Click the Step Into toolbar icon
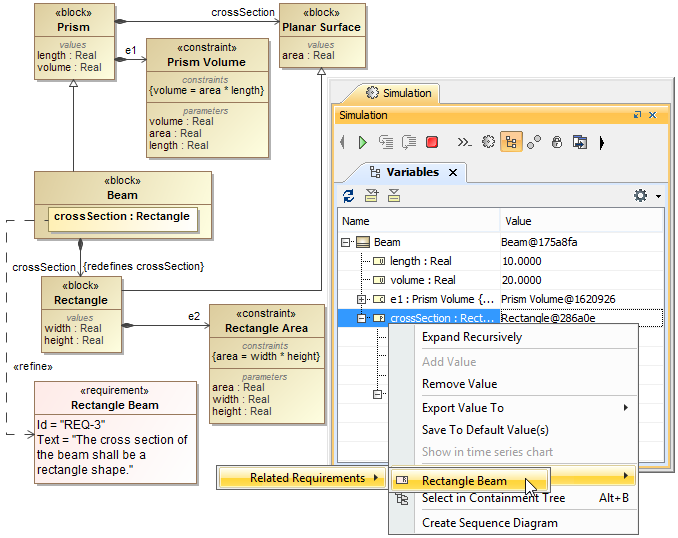678x538 pixels. pyautogui.click(x=386, y=143)
